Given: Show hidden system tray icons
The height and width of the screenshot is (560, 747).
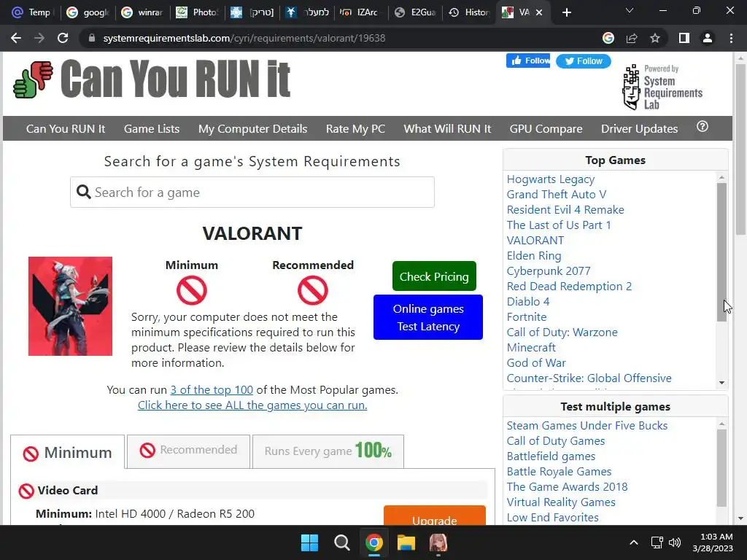Looking at the screenshot, I should [634, 542].
